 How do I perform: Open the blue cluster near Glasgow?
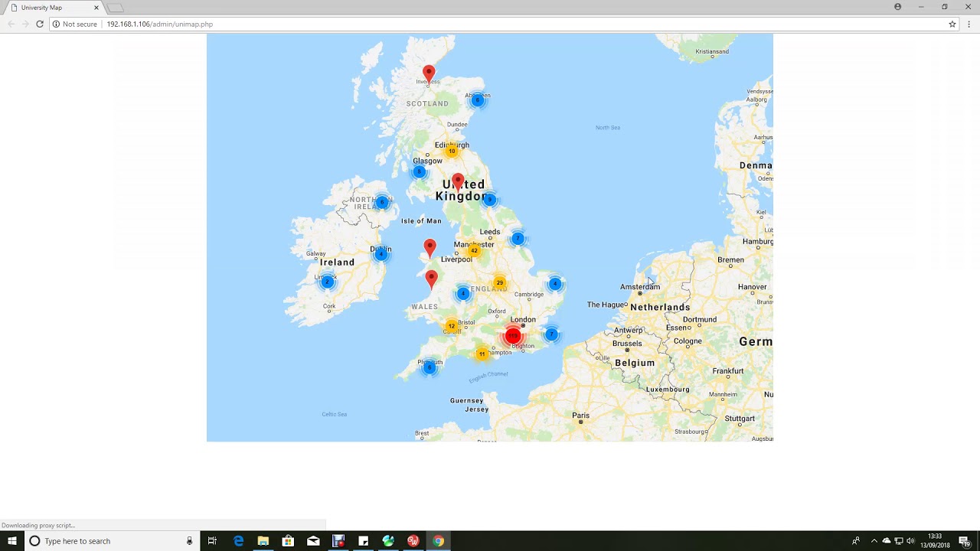(x=419, y=171)
